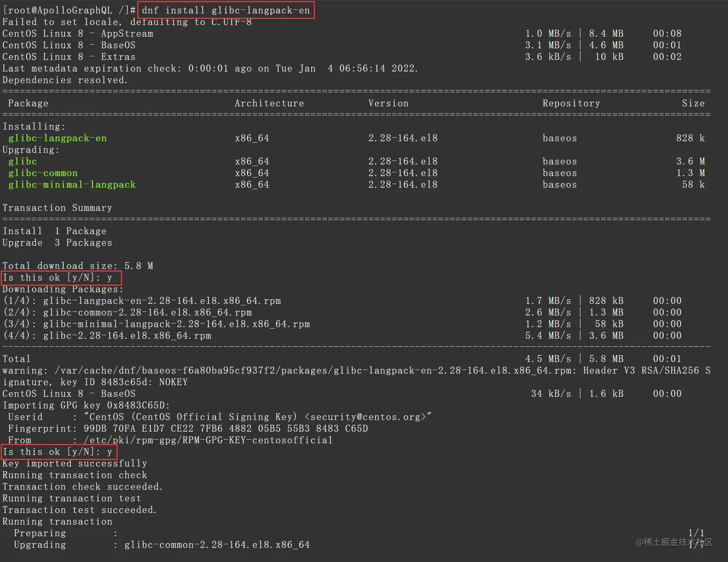Click the '828 k' size value

[690, 138]
